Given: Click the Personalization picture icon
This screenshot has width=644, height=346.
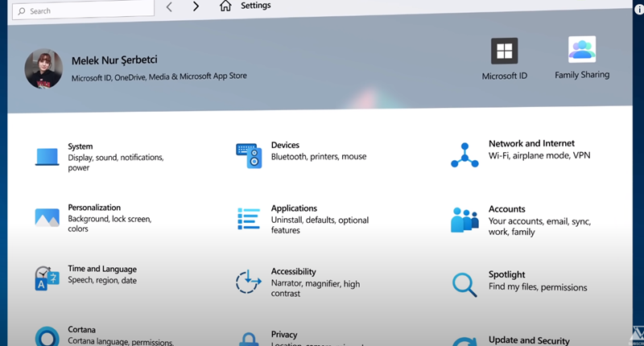Looking at the screenshot, I should point(47,217).
